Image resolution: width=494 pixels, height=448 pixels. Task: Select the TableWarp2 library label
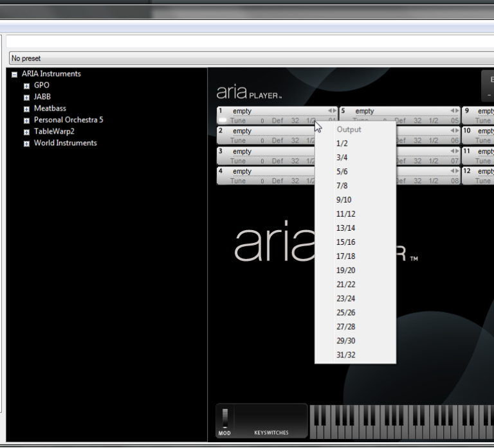[x=54, y=132]
